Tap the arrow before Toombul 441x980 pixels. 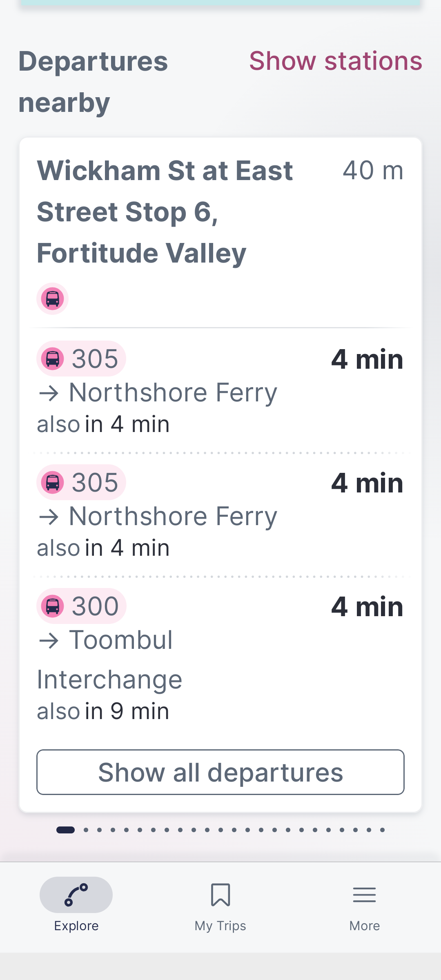pos(49,641)
